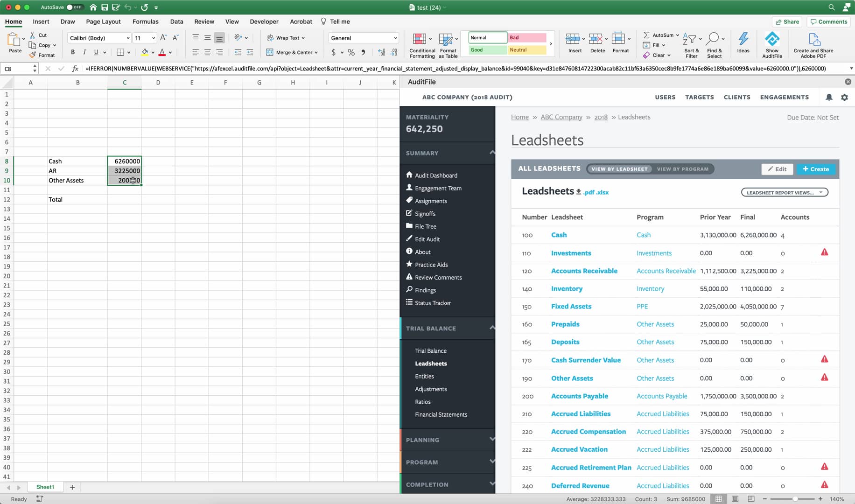
Task: Switch to View By Program
Action: pos(683,169)
